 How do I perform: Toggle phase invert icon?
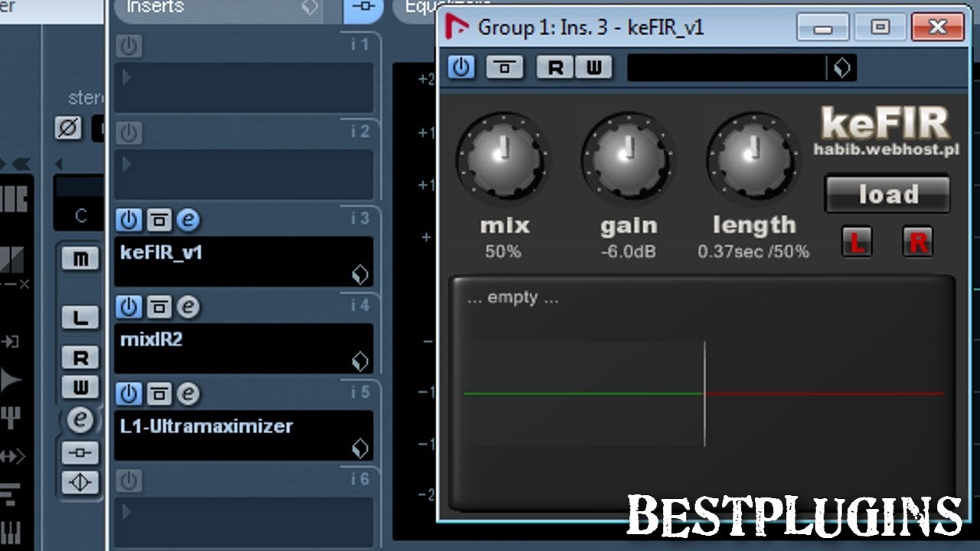click(x=69, y=127)
